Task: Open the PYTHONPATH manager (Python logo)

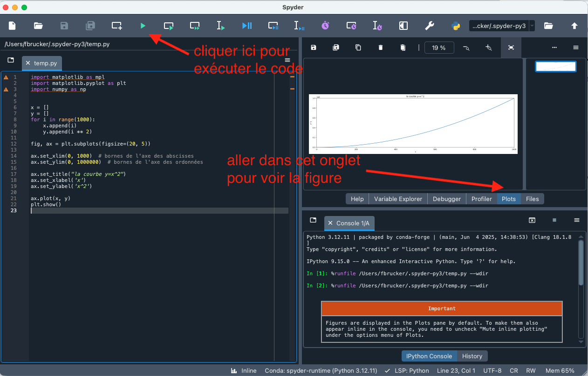Action: (x=456, y=26)
